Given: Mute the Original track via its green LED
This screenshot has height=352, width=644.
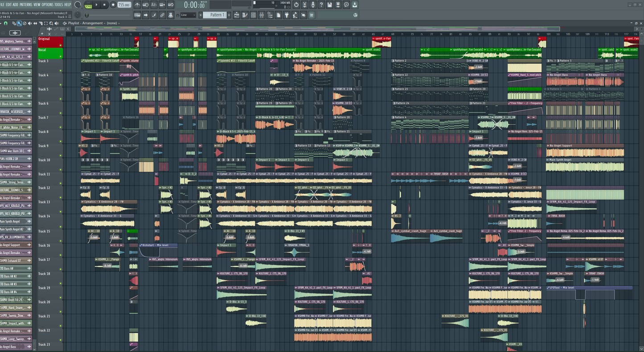Looking at the screenshot, I should click(60, 45).
